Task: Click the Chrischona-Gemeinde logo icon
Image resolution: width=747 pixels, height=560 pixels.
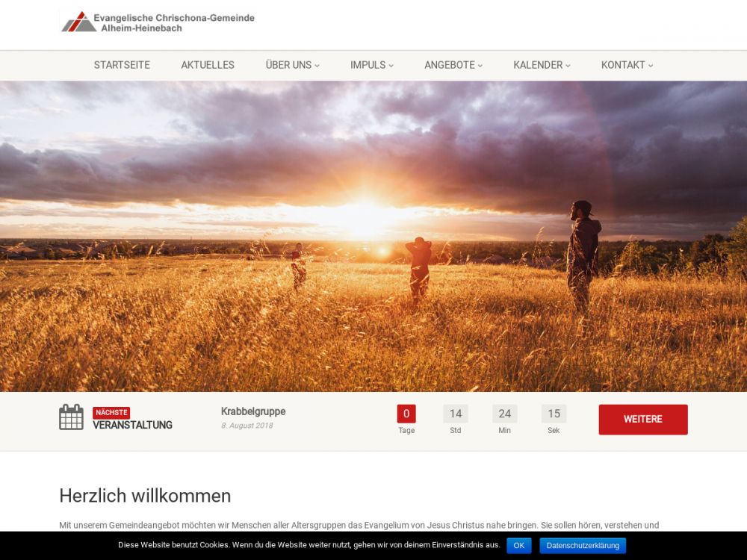Action: (x=78, y=22)
